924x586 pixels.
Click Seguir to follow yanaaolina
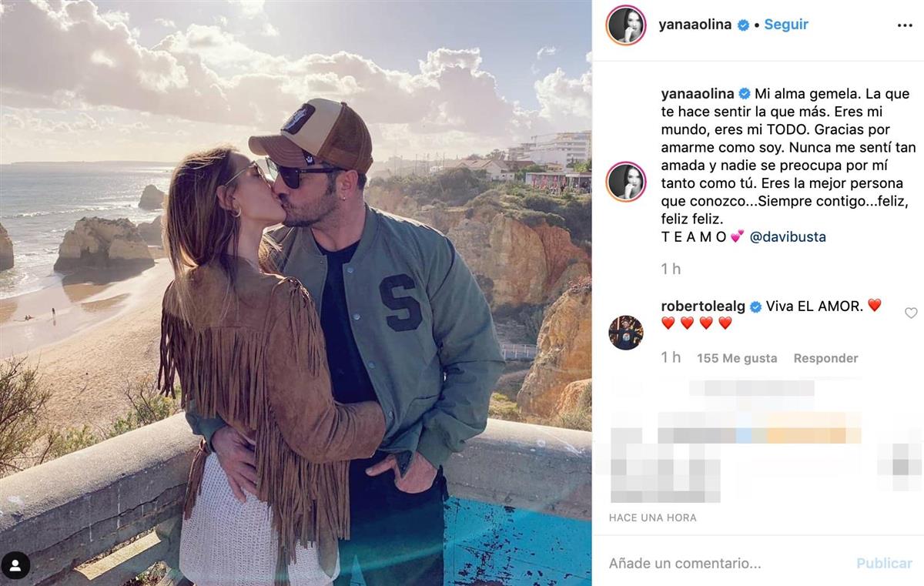[786, 25]
